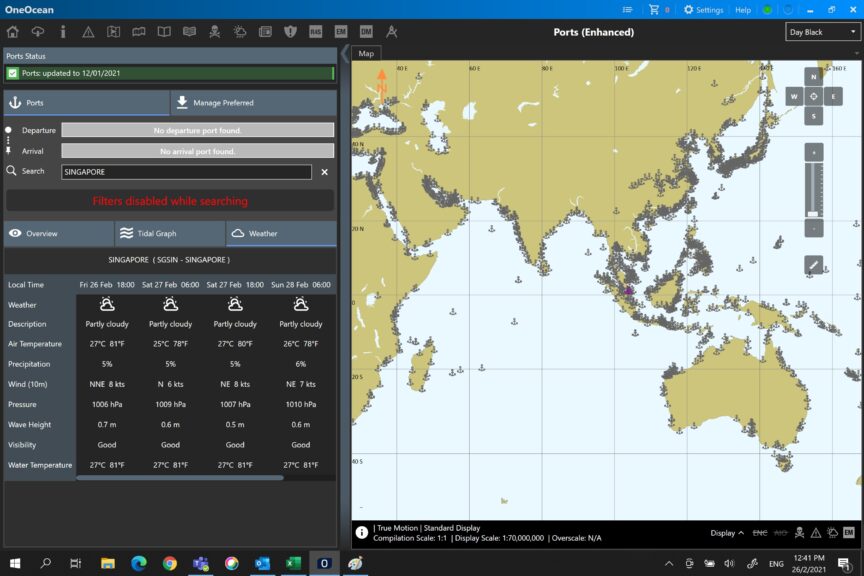Toggle weather overlay in map status bar
The image size is (864, 576).
(x=833, y=533)
